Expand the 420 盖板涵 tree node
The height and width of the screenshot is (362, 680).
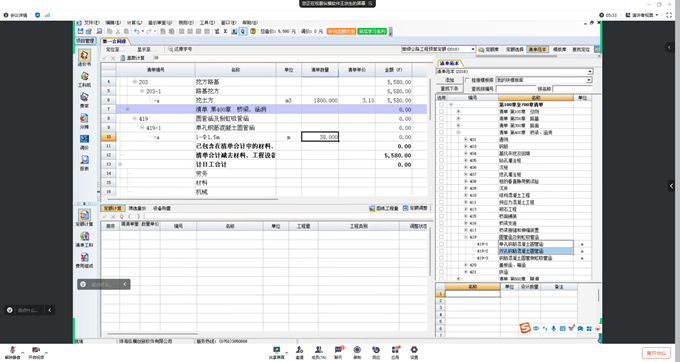(466, 265)
